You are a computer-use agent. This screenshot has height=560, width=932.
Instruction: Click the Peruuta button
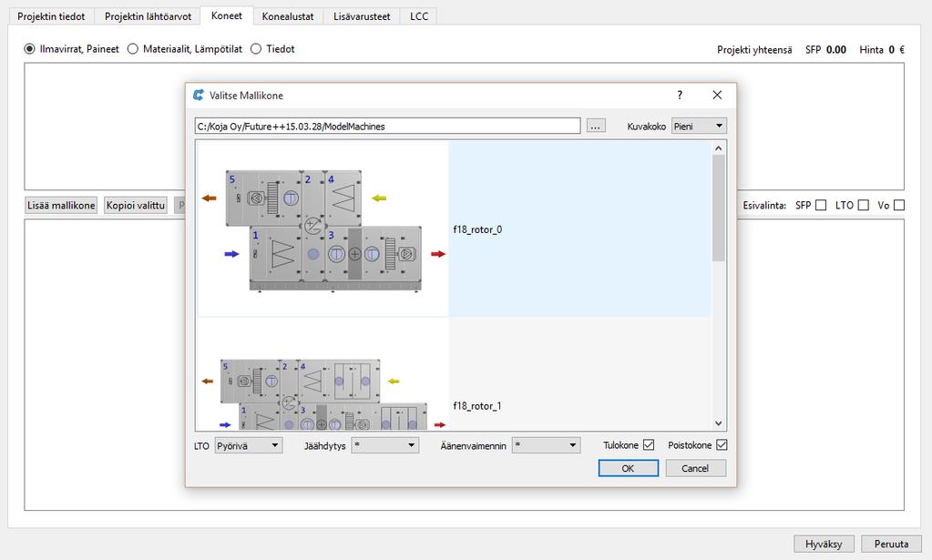tap(891, 544)
